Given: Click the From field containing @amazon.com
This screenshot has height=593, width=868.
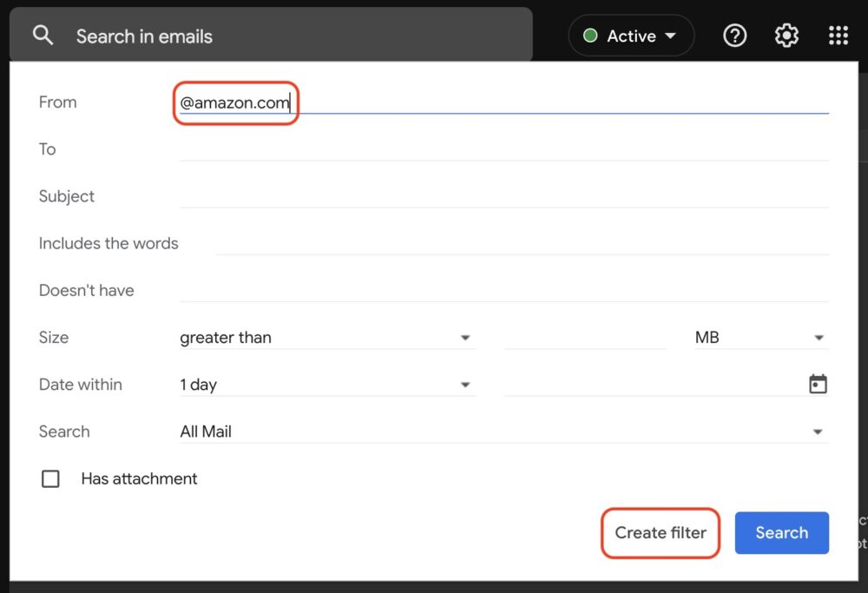Looking at the screenshot, I should click(434, 102).
